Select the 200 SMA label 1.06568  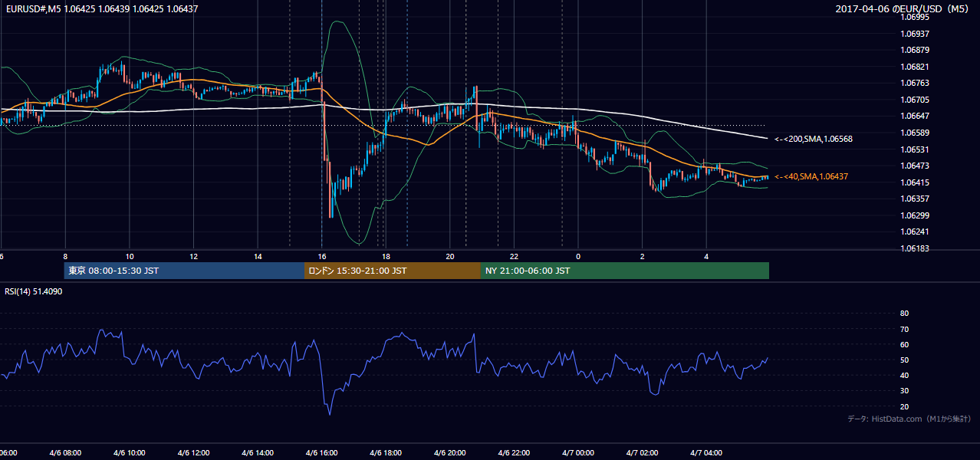coord(814,139)
